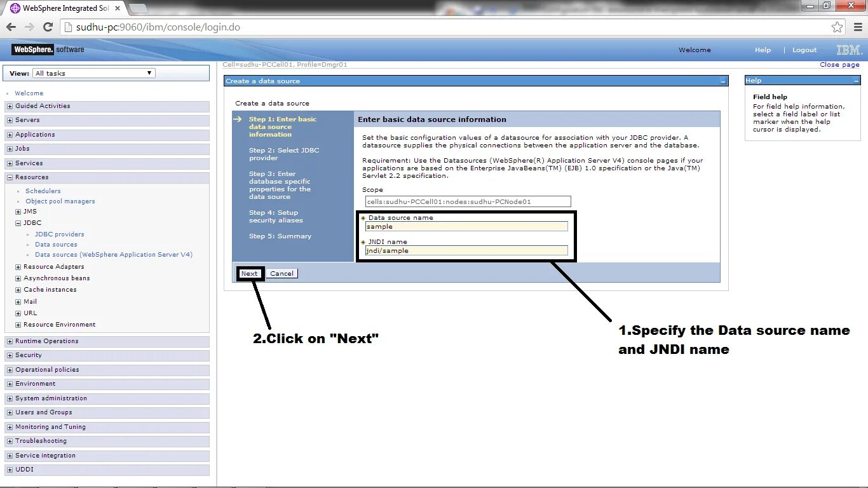Open a new browser tab
Image resolution: width=868 pixels, height=488 pixels.
pyautogui.click(x=138, y=8)
